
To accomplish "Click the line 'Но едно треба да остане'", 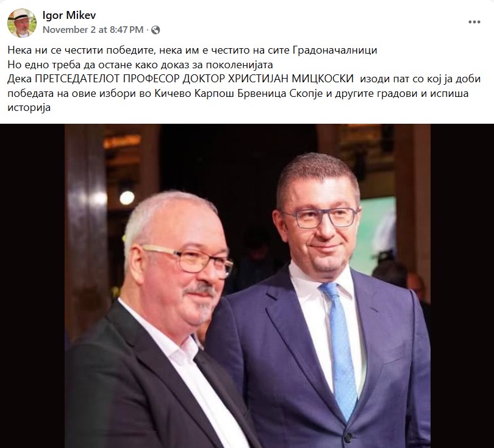I will click(140, 65).
